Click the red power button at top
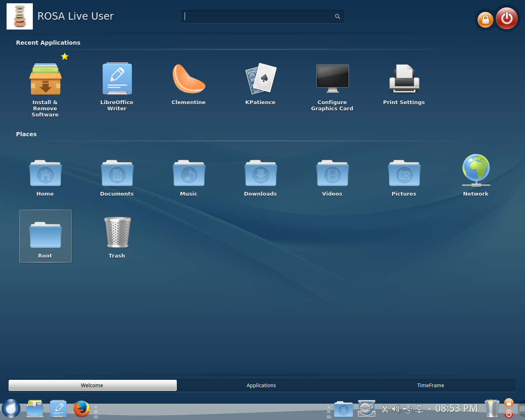Viewport: 525px width, 420px height. point(507,18)
